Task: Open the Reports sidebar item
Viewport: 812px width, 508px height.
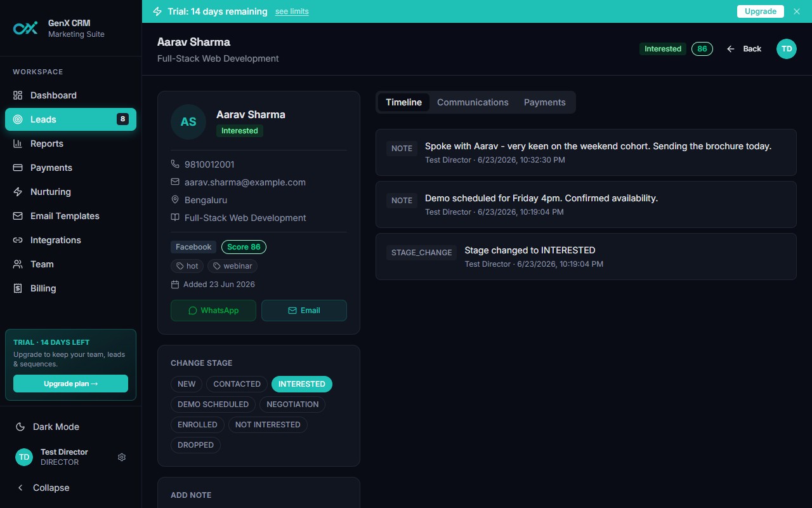Action: coord(70,144)
